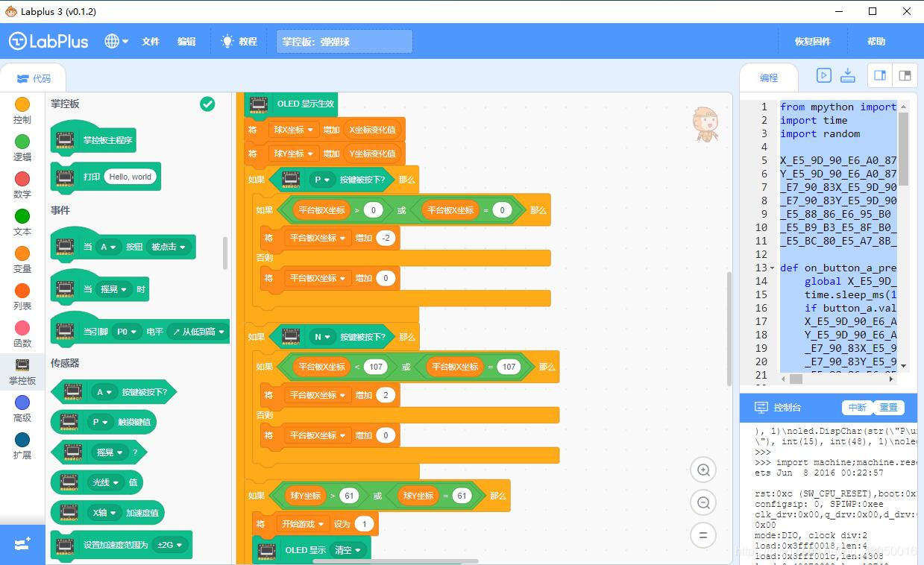Click the download to board icon
Image resolution: width=924 pixels, height=565 pixels.
tap(848, 75)
